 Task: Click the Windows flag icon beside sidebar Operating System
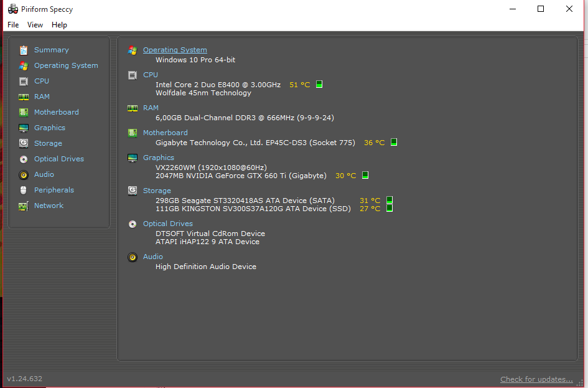click(24, 65)
